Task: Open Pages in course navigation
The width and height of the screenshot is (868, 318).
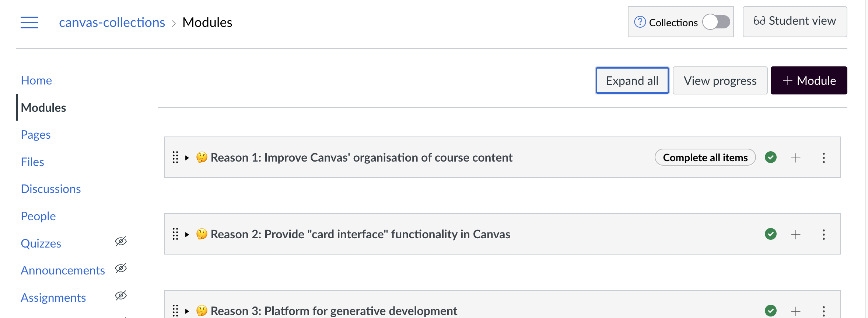Action: (36, 135)
